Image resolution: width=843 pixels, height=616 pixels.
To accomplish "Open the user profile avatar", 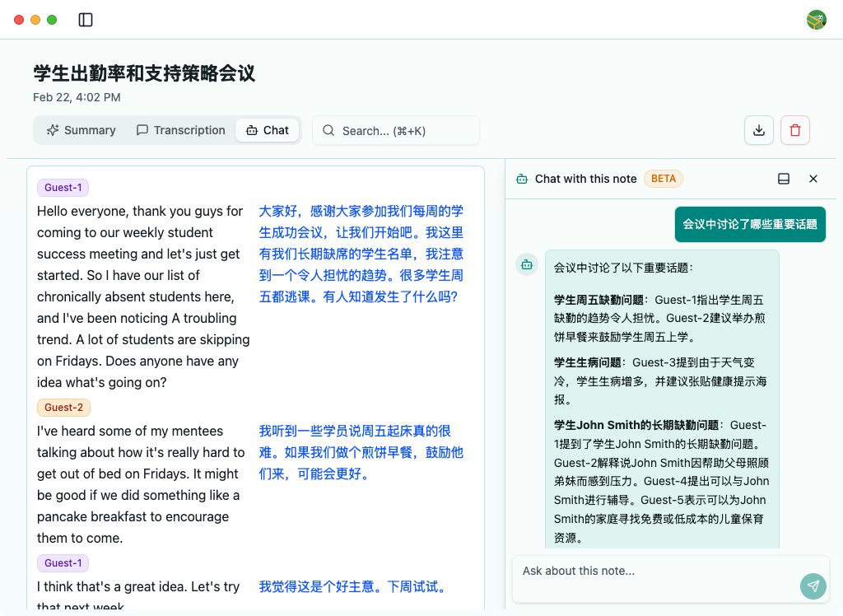I will [816, 20].
